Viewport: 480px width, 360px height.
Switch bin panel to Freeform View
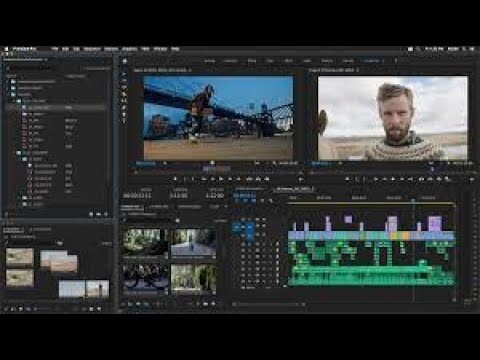point(146,304)
